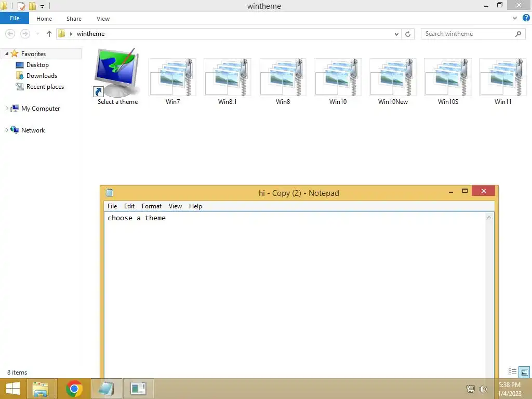Viewport: 532px width, 399px height.
Task: Close the Notepad window
Action: pos(484,191)
